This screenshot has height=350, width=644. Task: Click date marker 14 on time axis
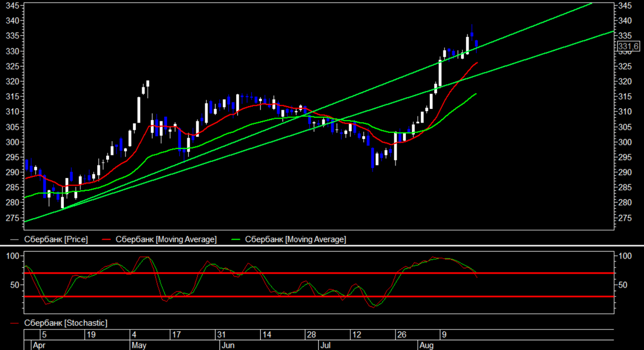[266, 335]
